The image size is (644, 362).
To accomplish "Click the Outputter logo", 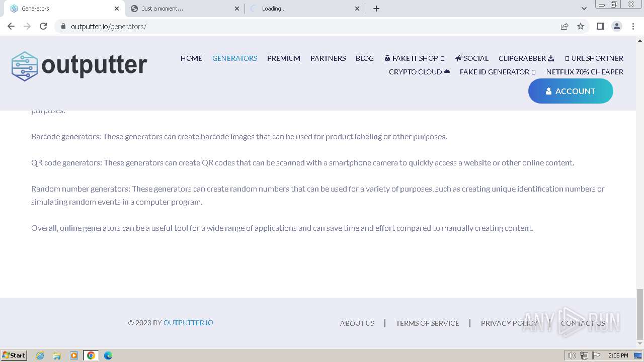I will (79, 66).
